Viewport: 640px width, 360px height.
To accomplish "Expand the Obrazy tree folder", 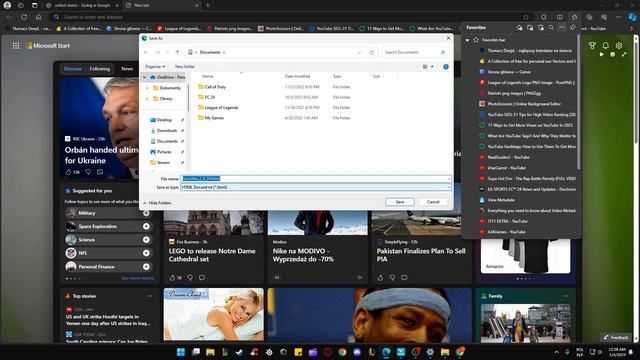I will click(147, 98).
